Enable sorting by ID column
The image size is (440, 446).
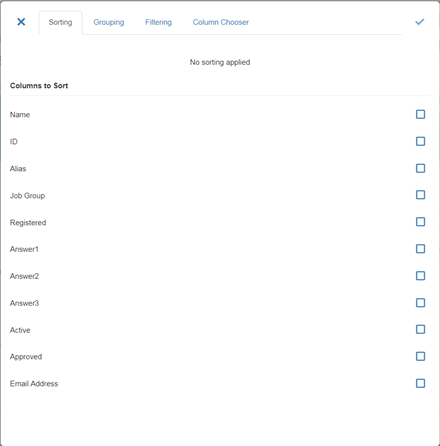pyautogui.click(x=420, y=141)
